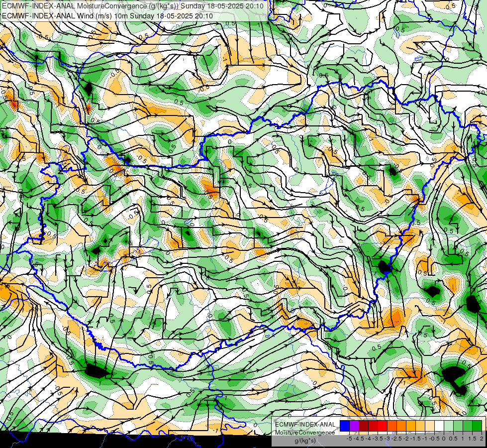This screenshot has width=487, height=448.
Task: Click the medium green swatch between 1 and 1.5
Action: (468, 426)
